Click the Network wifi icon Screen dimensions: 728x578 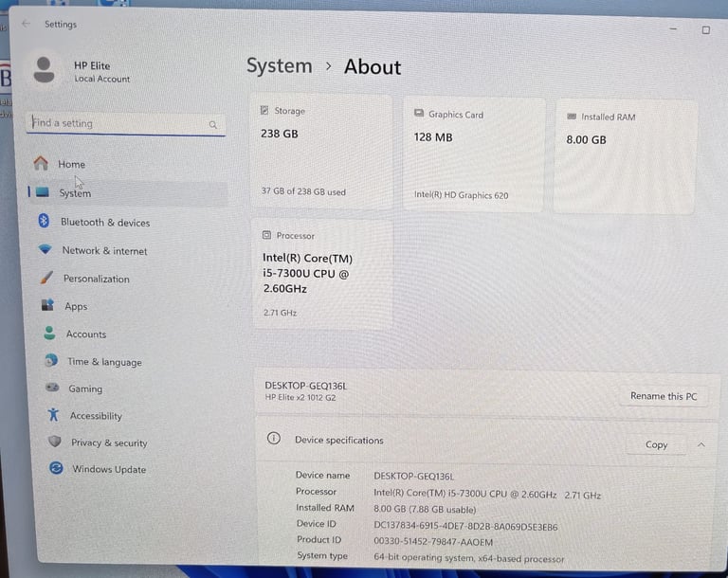click(x=45, y=249)
